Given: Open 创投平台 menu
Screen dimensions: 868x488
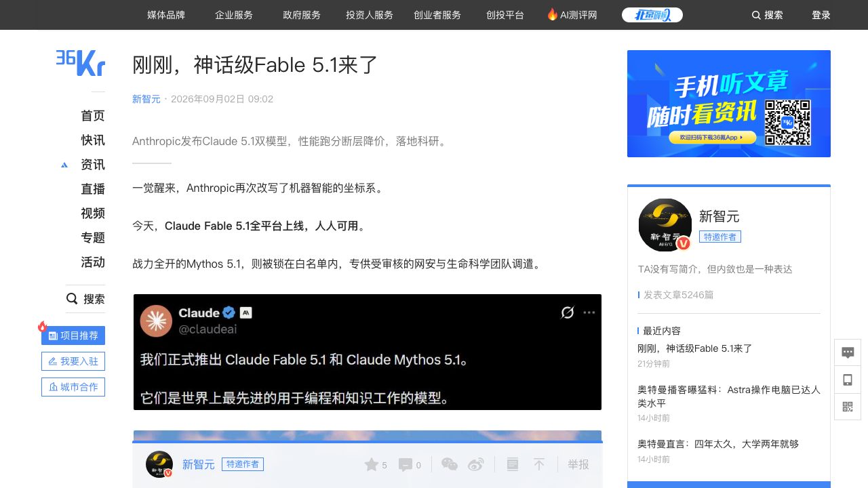Looking at the screenshot, I should click(x=505, y=15).
